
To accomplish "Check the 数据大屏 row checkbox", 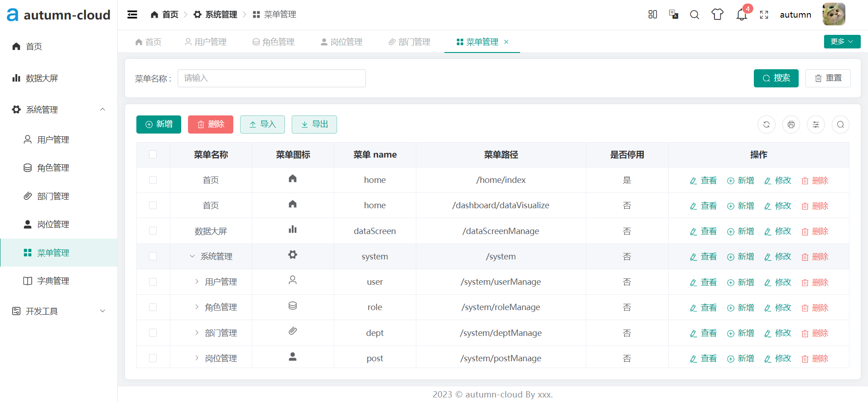I will coord(153,231).
